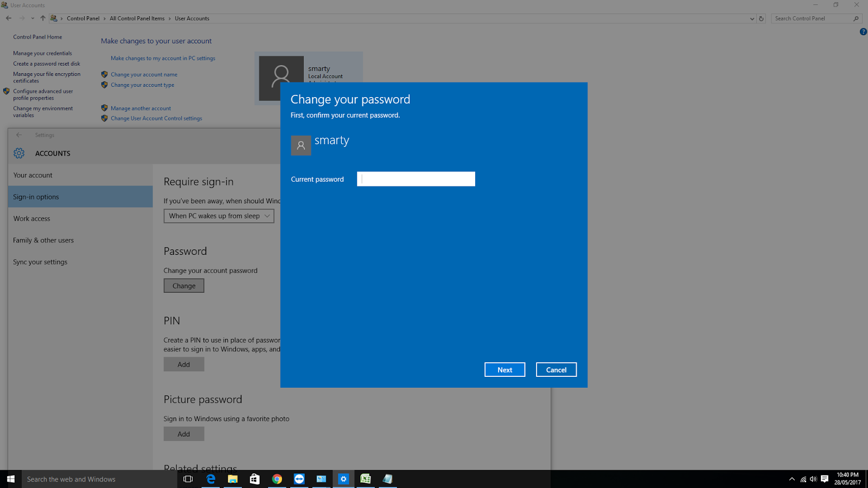Launch Google Chrome from the taskbar
This screenshot has height=488, width=868.
click(x=277, y=479)
